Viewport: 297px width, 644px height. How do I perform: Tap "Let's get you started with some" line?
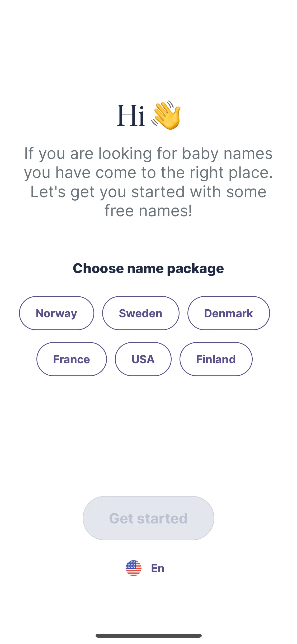tap(148, 192)
